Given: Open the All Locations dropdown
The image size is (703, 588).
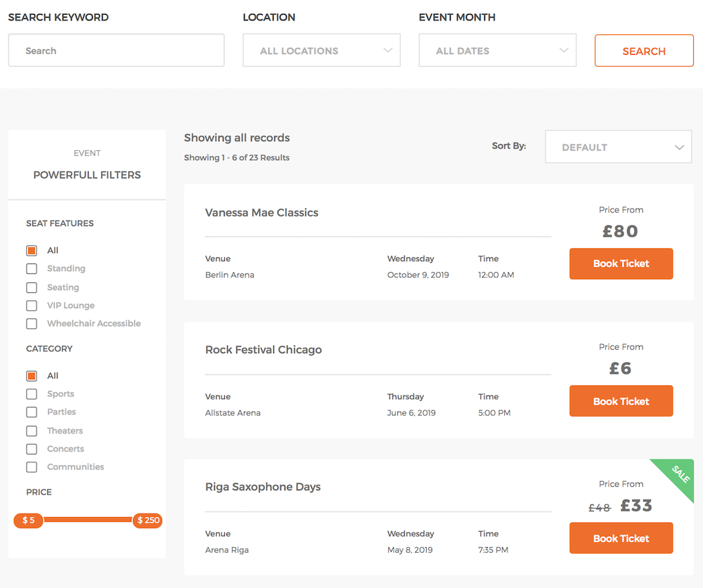Looking at the screenshot, I should click(321, 51).
